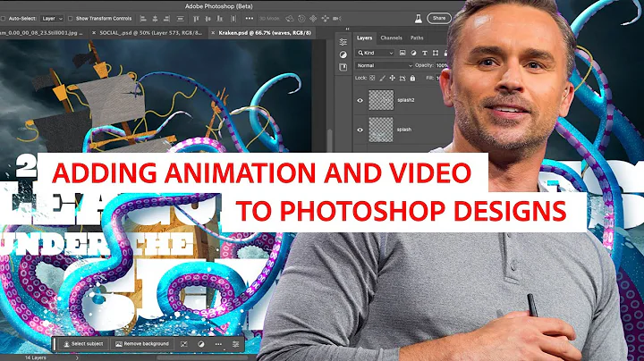Open the Normal blend mode dropdown
The height and width of the screenshot is (361, 644).
click(384, 65)
